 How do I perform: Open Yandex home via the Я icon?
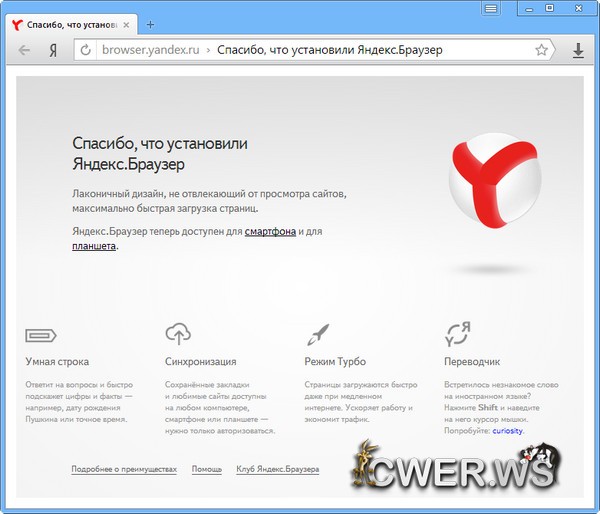[x=53, y=50]
